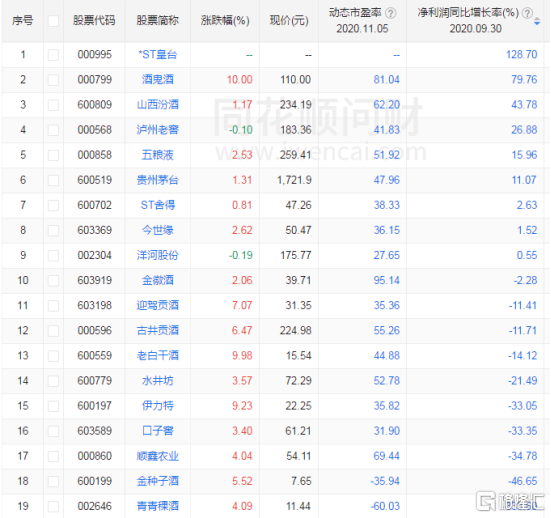551x518 pixels.
Task: Click the 股票简称 column header
Action: tap(157, 21)
